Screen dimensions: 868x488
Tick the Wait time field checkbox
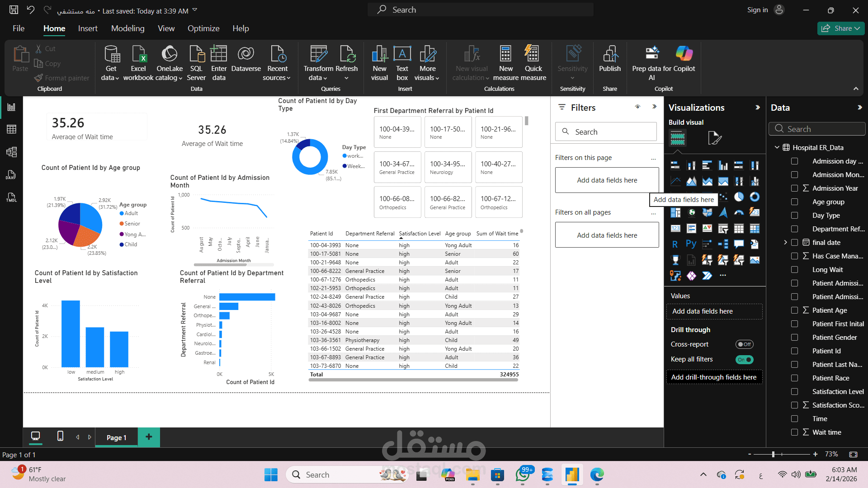794,432
